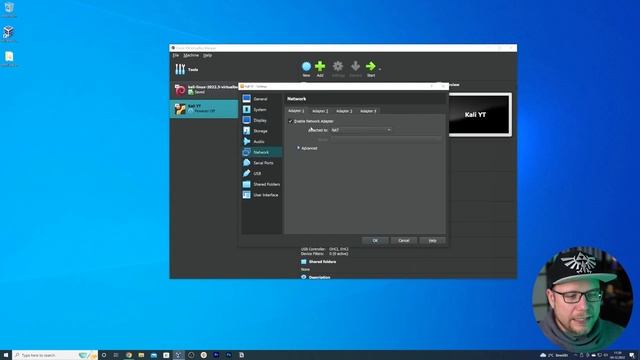
Task: Click Cancel in the settings dialog
Action: [x=404, y=240]
